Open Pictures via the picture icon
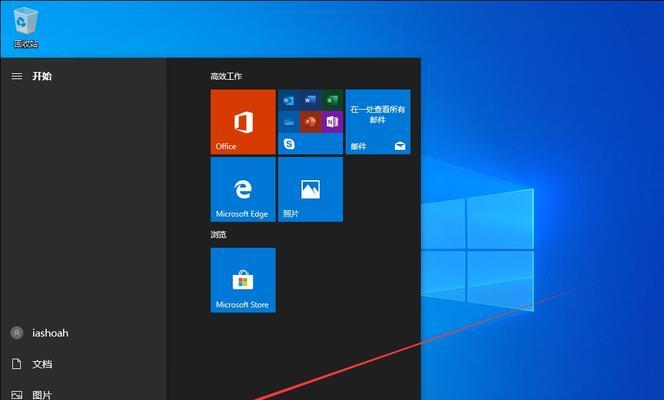The width and height of the screenshot is (664, 400). coord(17,395)
